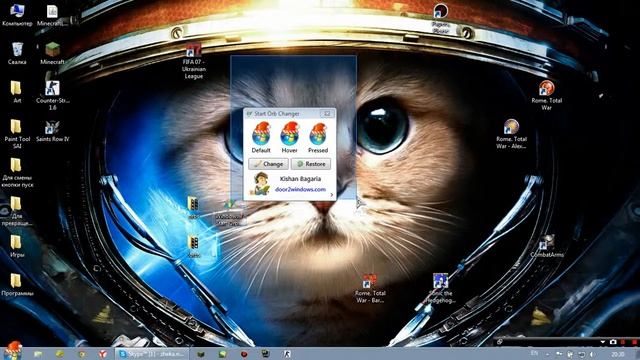Select the Rome. Total War - Bar shortcut
The image size is (640, 360).
(369, 288)
